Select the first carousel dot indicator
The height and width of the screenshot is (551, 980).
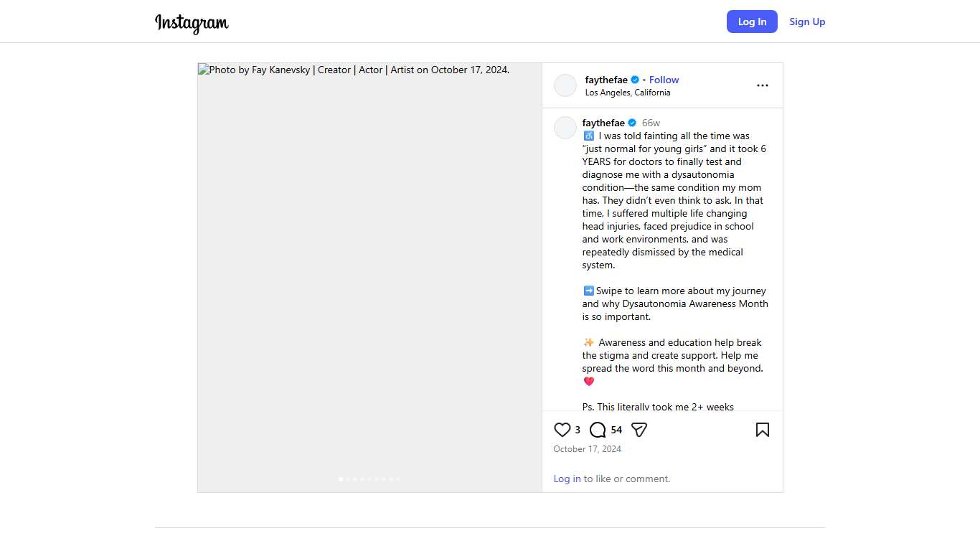coord(341,479)
